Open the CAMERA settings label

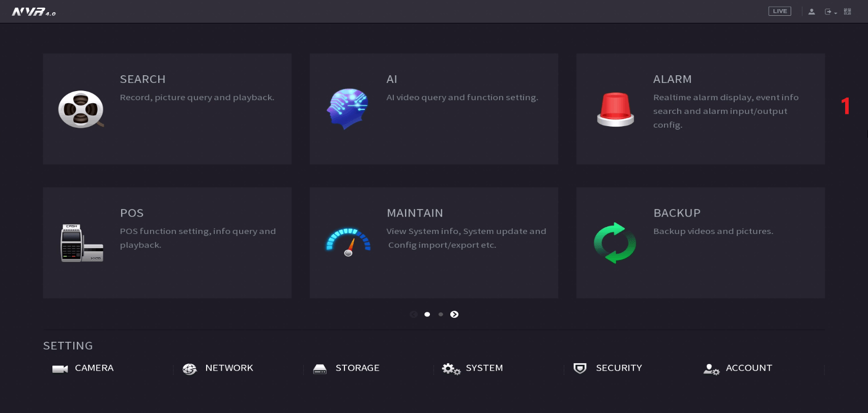(94, 368)
